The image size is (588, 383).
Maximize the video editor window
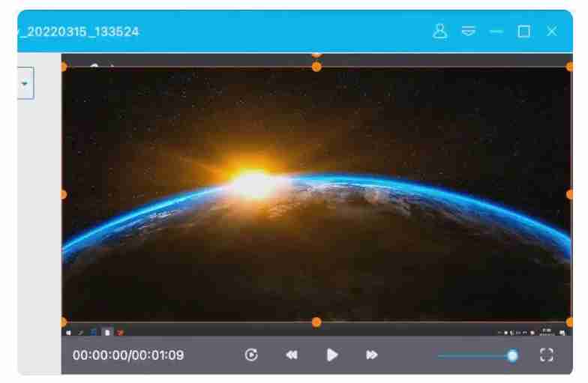coord(523,31)
